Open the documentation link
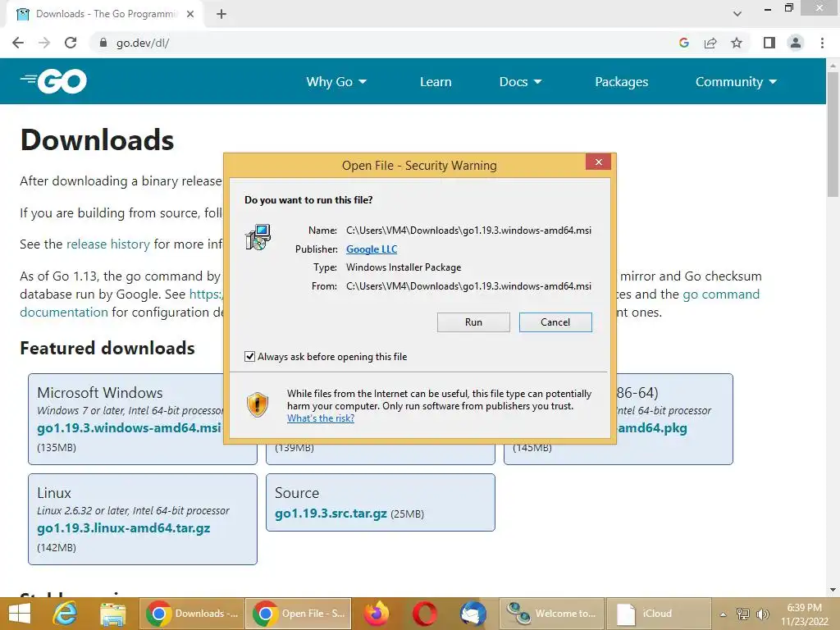 (x=64, y=313)
